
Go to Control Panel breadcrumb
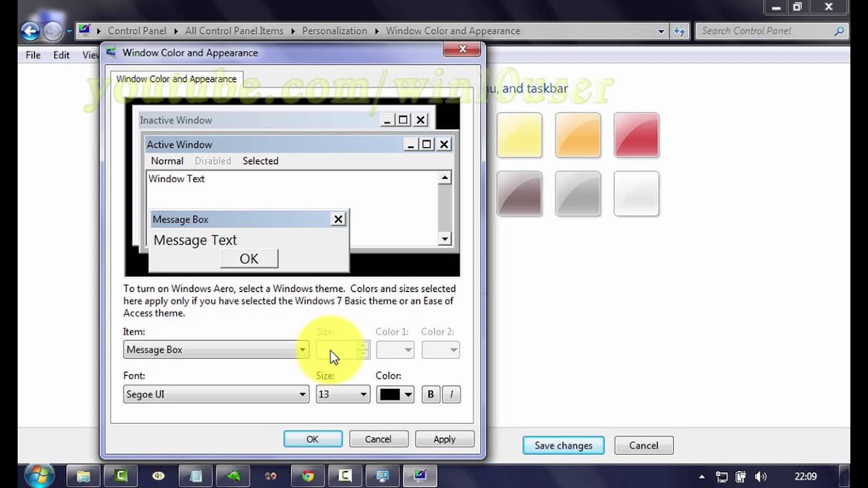137,31
